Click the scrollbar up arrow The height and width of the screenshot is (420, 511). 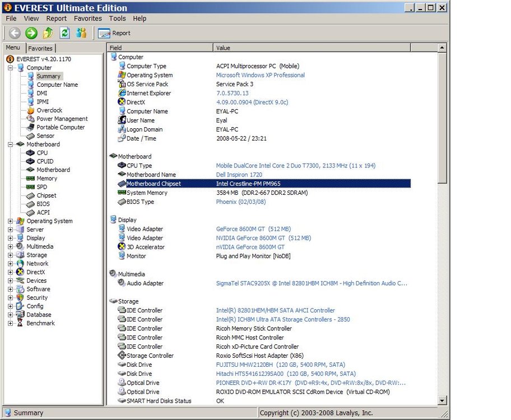click(x=442, y=48)
